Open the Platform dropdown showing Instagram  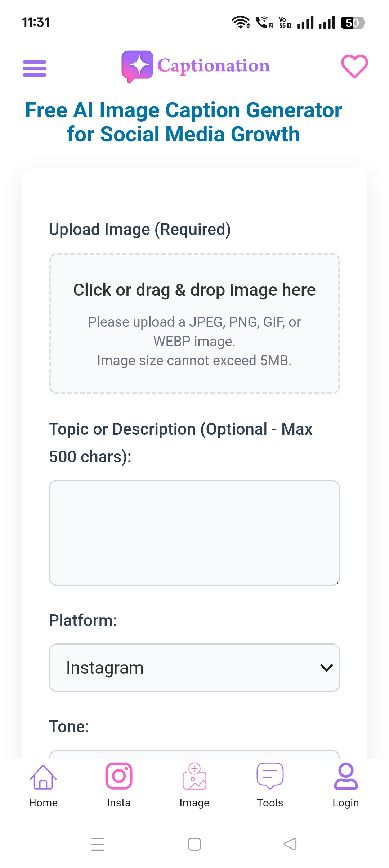click(194, 668)
